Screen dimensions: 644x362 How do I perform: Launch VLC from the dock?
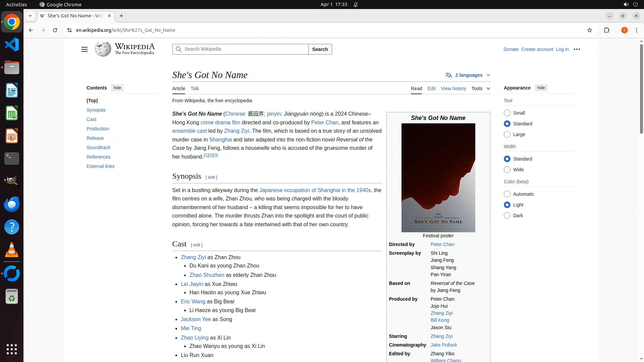pyautogui.click(x=12, y=250)
